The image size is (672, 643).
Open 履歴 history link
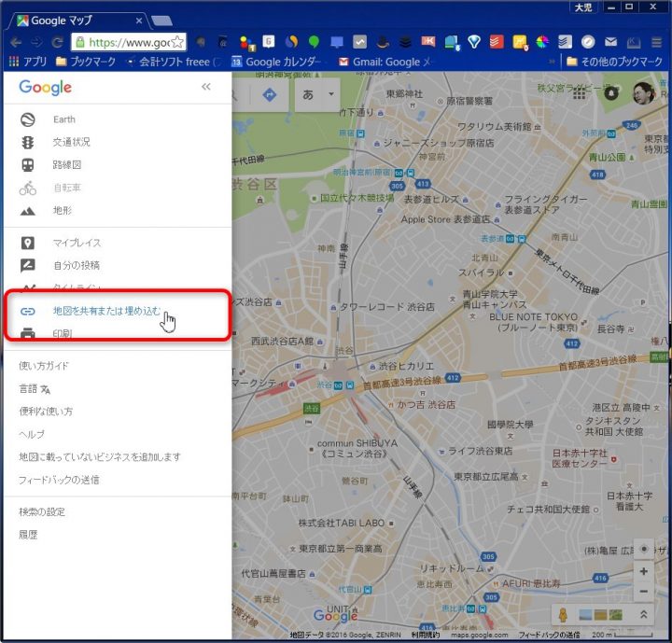(x=28, y=535)
